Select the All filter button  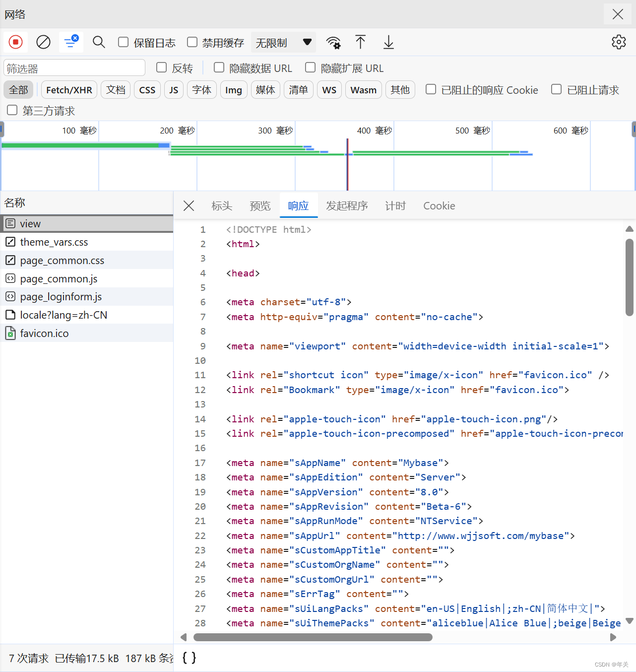pos(18,90)
